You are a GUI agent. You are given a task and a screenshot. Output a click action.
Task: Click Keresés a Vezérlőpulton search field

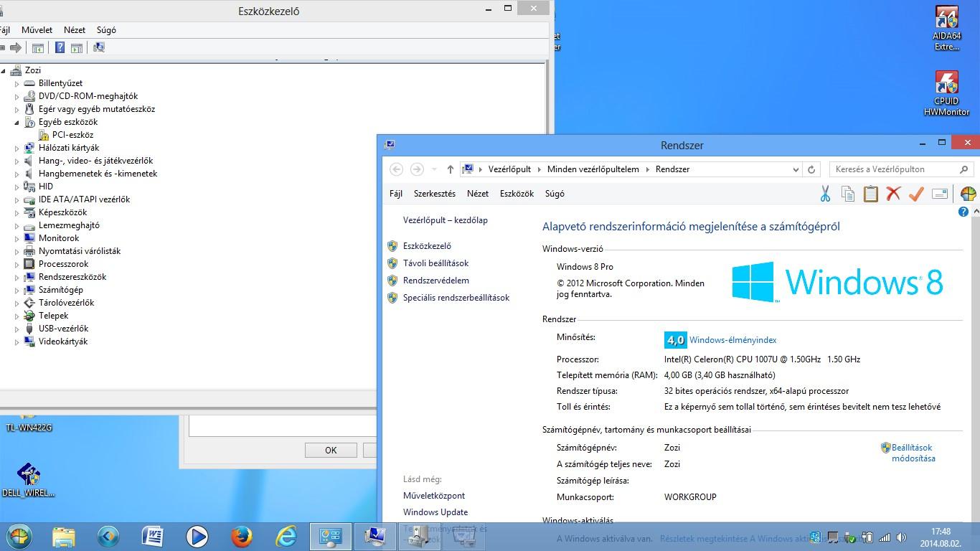coord(903,169)
